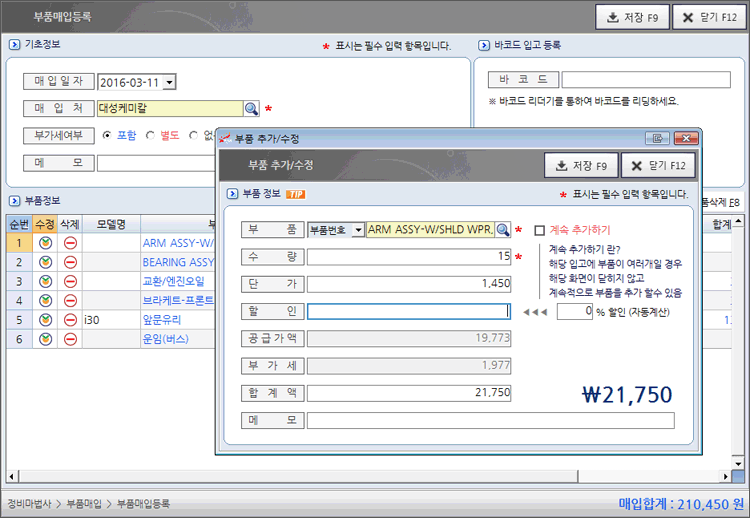Screen dimensions: 750x518
Task: Click the 수량 quantity input field
Action: pyautogui.click(x=409, y=257)
